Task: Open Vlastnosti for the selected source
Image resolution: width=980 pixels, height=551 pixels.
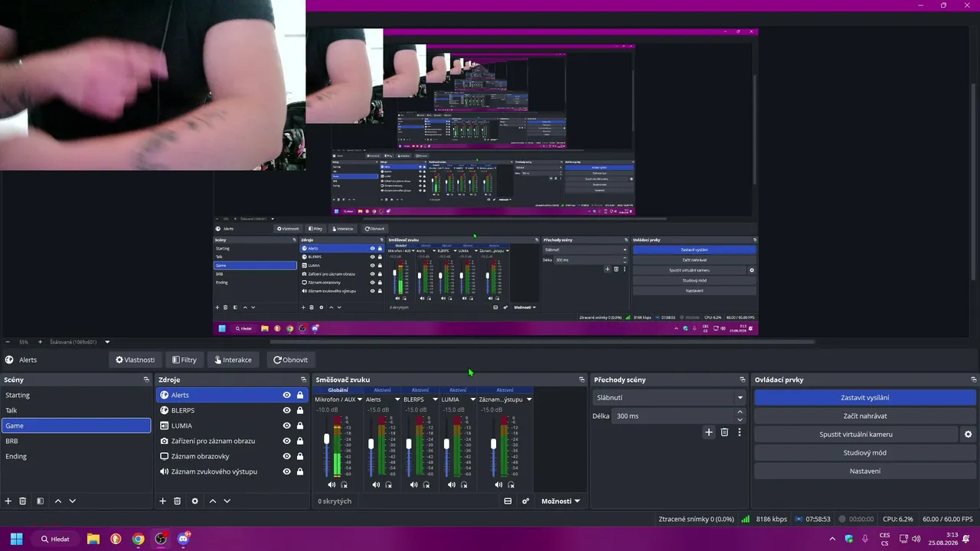Action: (x=136, y=360)
